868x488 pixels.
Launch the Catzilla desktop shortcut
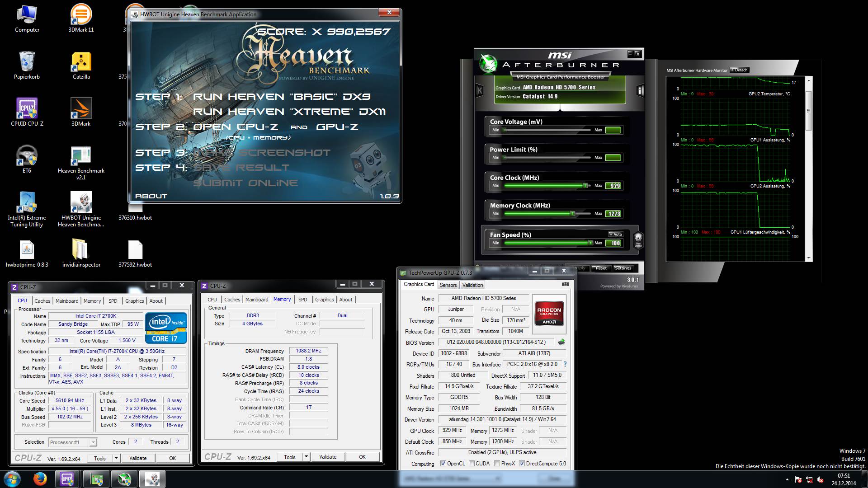(x=81, y=65)
